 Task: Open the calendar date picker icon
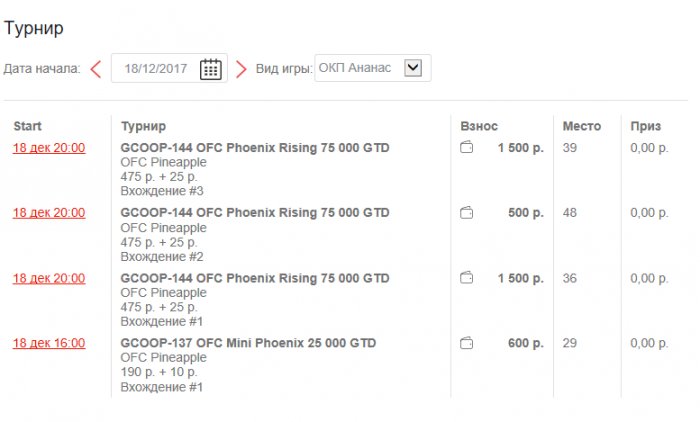[210, 69]
